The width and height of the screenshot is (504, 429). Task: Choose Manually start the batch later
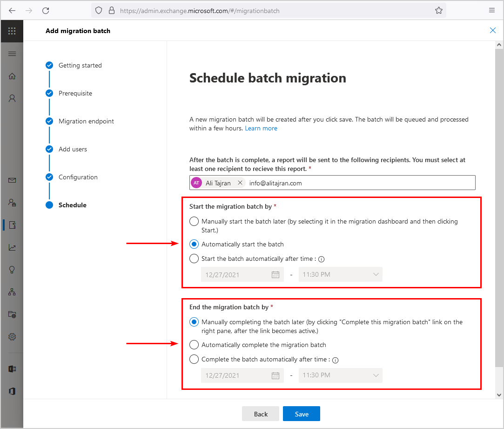(194, 221)
